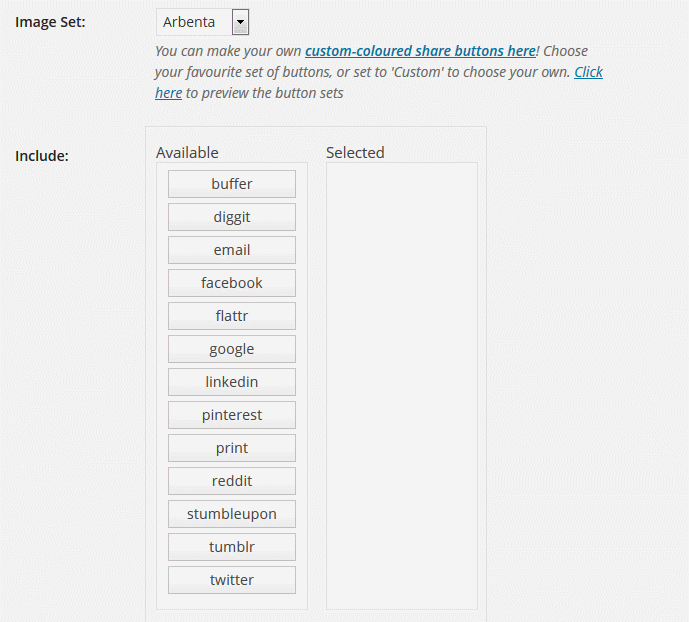
Task: Select the flattr button
Action: (232, 316)
